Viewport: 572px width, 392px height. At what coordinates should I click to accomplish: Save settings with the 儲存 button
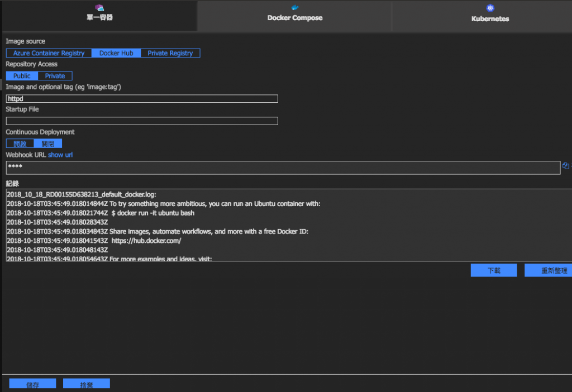32,384
